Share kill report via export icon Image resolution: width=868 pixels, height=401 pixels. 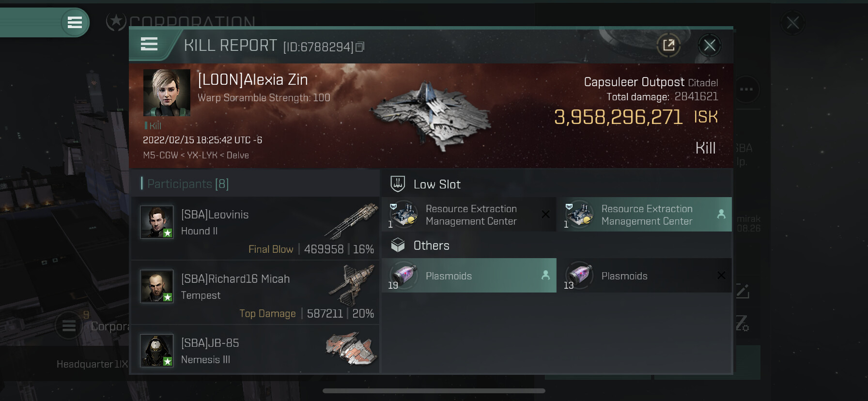(669, 46)
